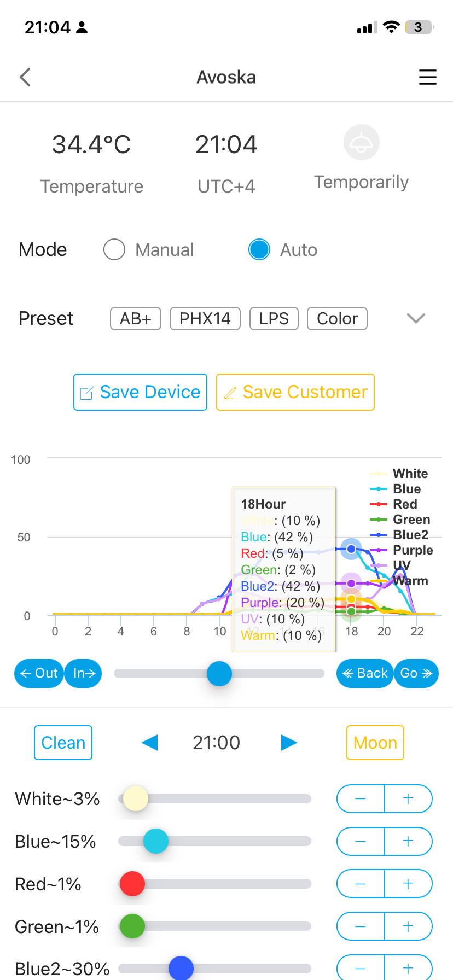Go to next time point arrow

pyautogui.click(x=288, y=743)
